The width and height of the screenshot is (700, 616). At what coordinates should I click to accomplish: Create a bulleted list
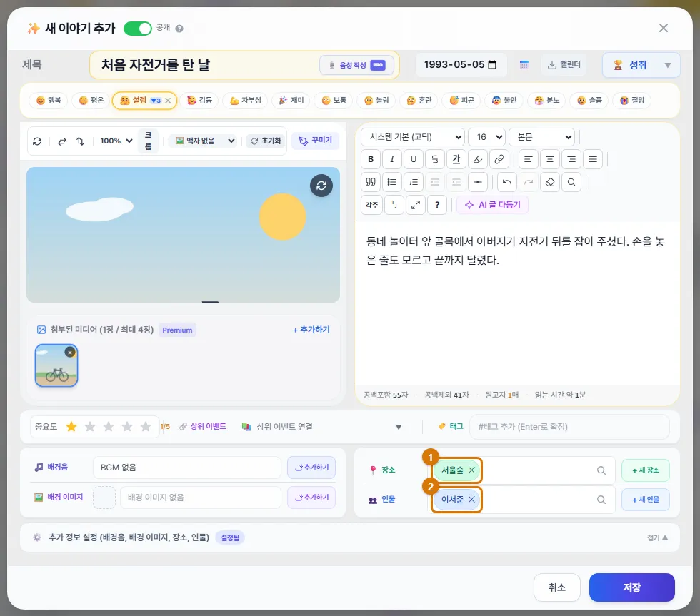coord(392,182)
